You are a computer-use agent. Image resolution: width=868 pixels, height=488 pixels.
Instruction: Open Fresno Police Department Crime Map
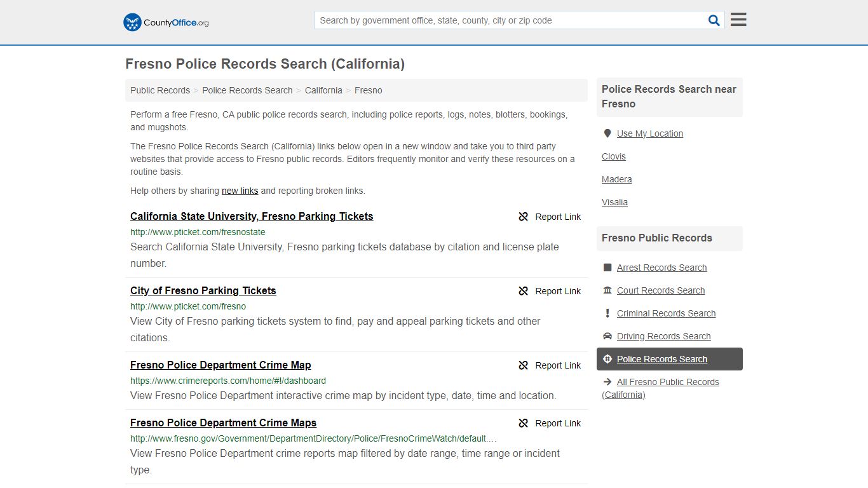pyautogui.click(x=220, y=365)
